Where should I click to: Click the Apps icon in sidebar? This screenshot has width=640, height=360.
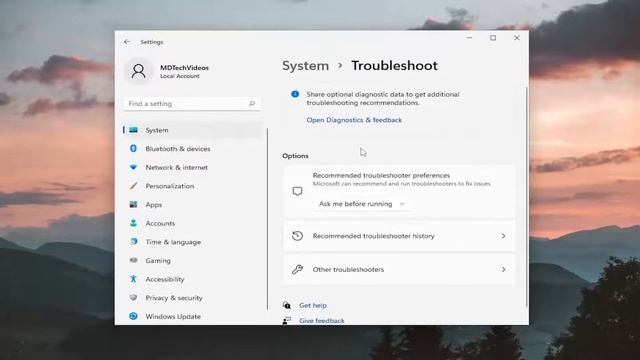tap(133, 204)
